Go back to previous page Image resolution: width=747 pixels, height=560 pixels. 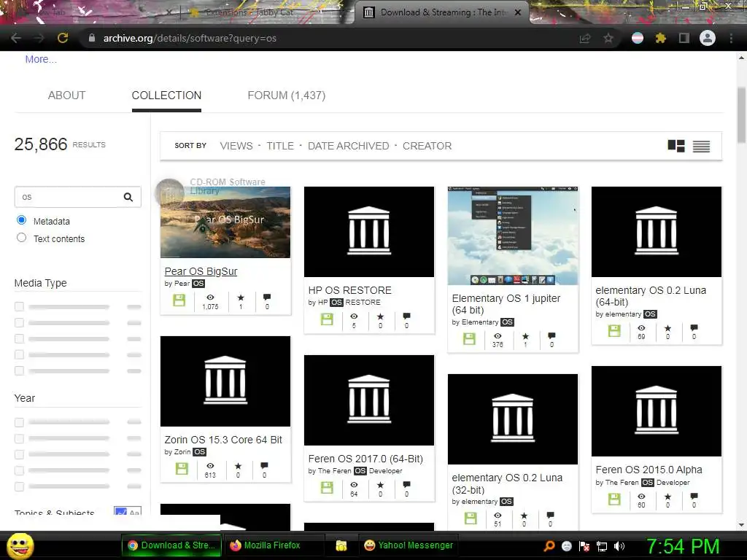(16, 38)
